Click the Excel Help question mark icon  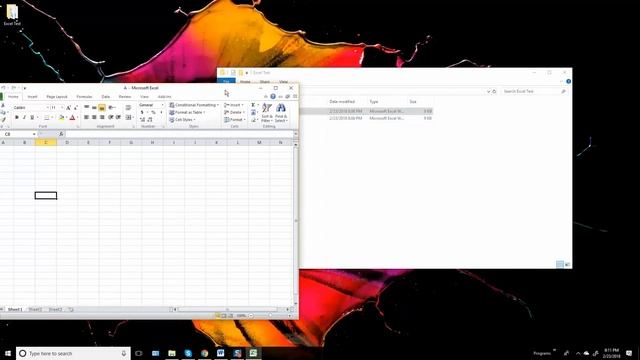click(x=273, y=97)
